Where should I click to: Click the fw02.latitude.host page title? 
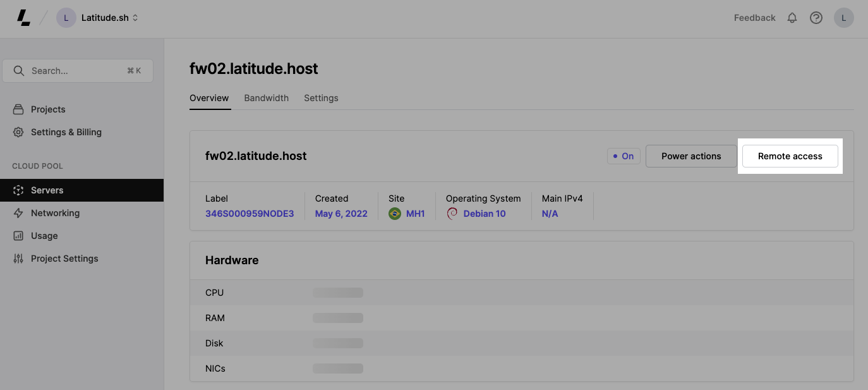pos(254,68)
